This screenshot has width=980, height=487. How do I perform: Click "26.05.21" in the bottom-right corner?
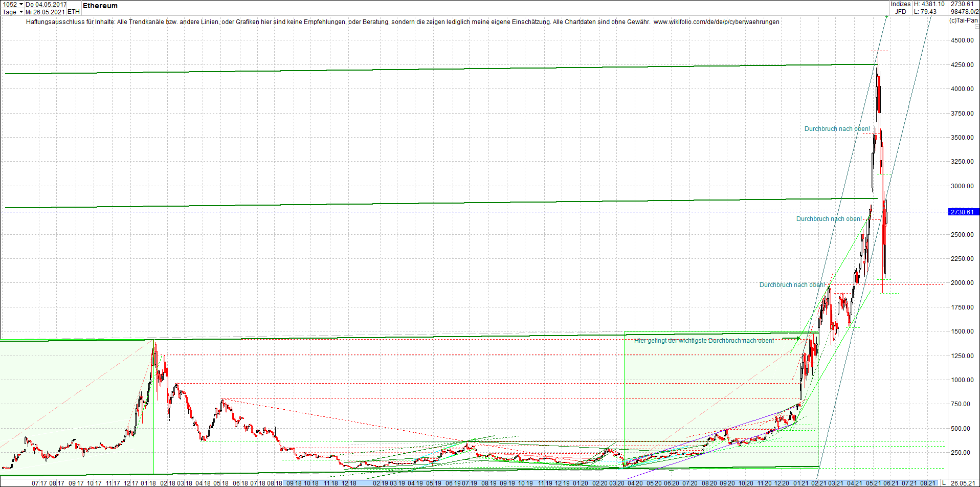tap(965, 483)
